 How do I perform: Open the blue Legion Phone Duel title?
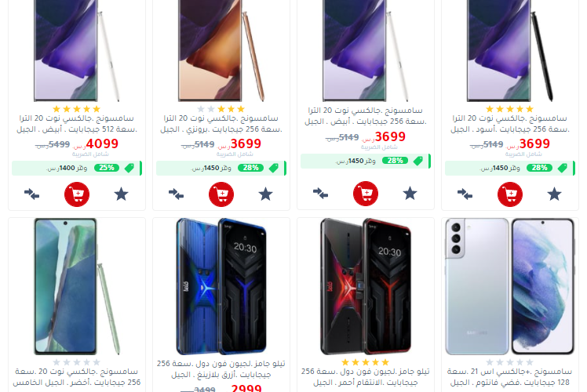tap(221, 368)
